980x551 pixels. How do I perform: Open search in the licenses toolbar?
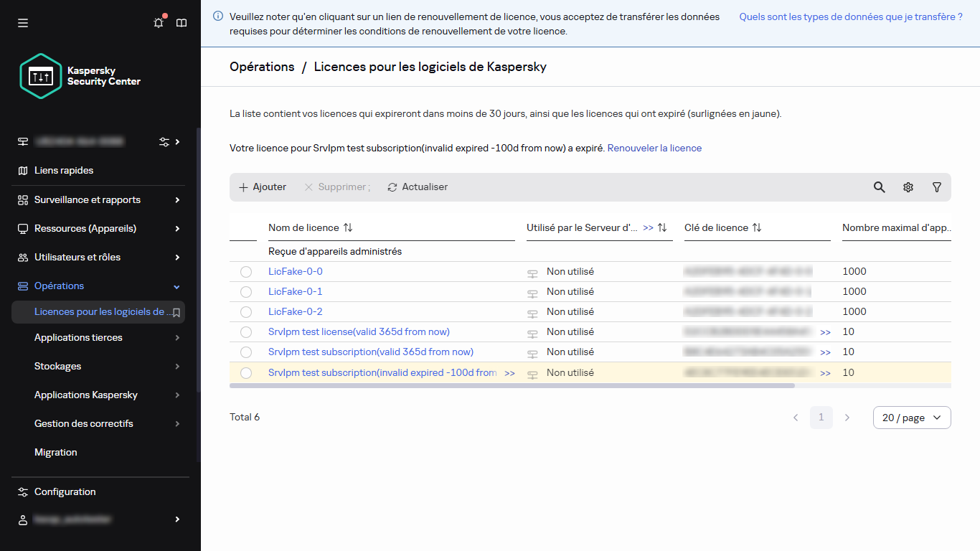coord(879,187)
